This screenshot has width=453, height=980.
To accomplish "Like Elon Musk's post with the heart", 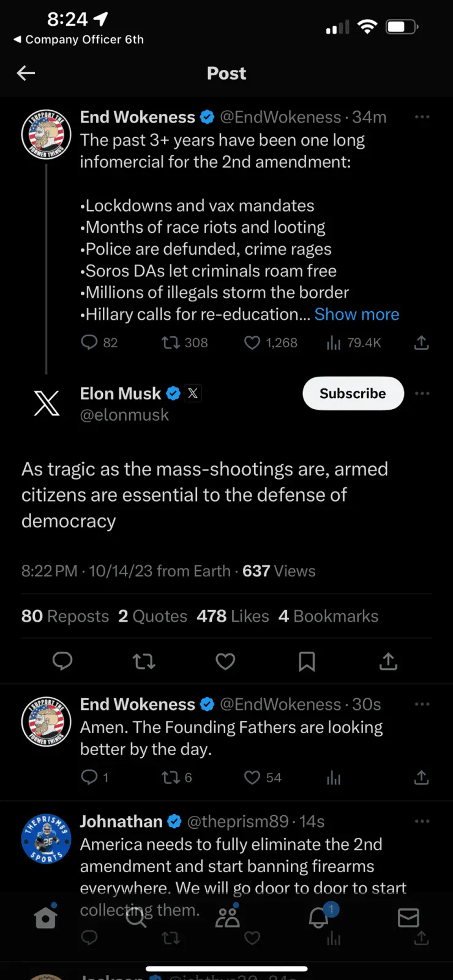I will (x=225, y=661).
